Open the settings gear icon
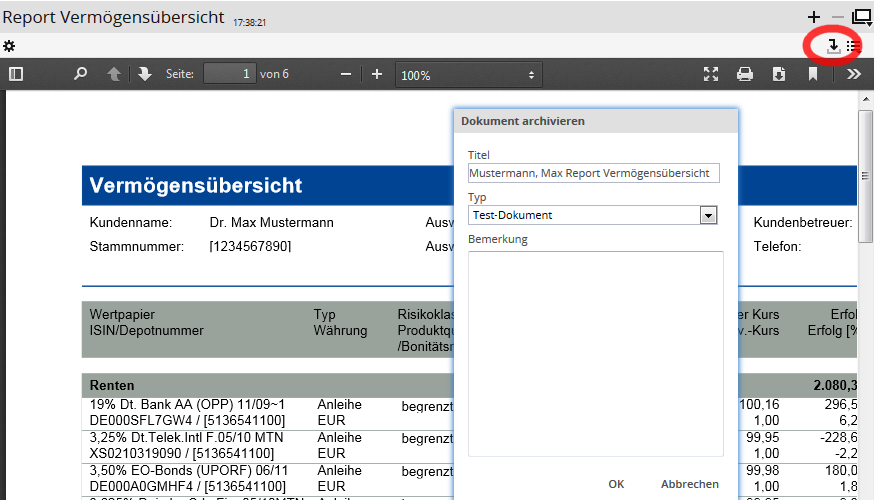Viewport: 874px width, 500px height. point(9,46)
